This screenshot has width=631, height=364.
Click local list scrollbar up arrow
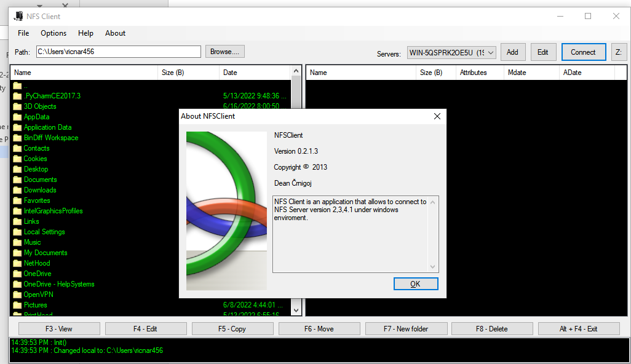point(296,71)
